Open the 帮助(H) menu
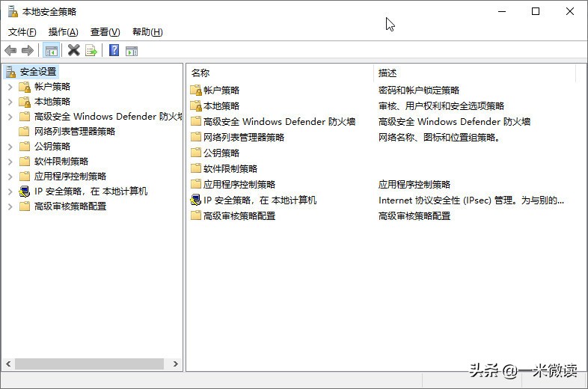 [147, 32]
